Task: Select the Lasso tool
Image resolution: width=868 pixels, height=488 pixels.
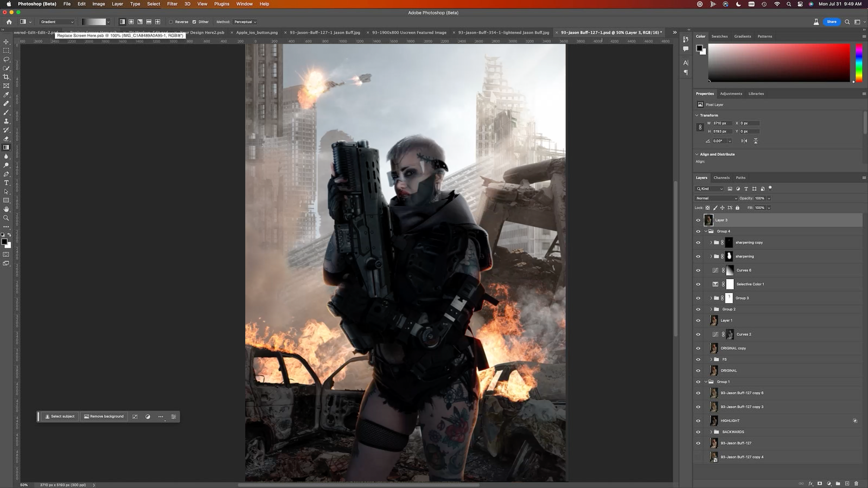Action: pos(7,59)
